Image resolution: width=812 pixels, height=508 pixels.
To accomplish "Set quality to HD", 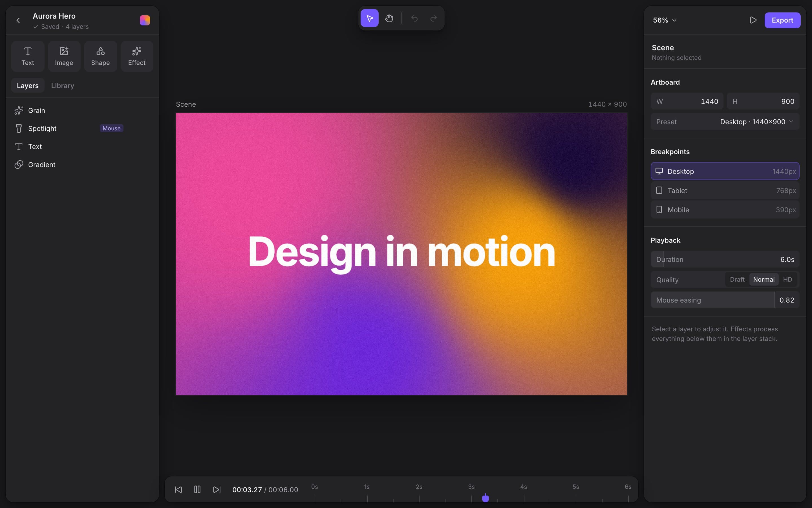I will (x=787, y=279).
